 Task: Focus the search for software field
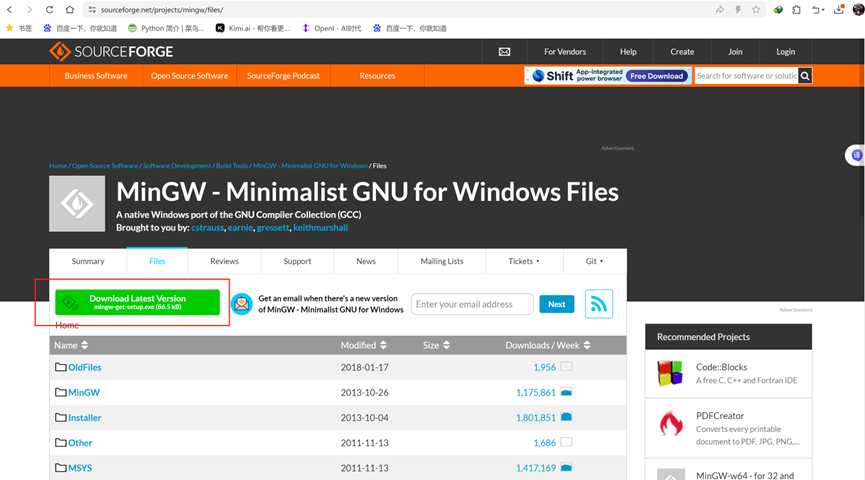point(746,76)
